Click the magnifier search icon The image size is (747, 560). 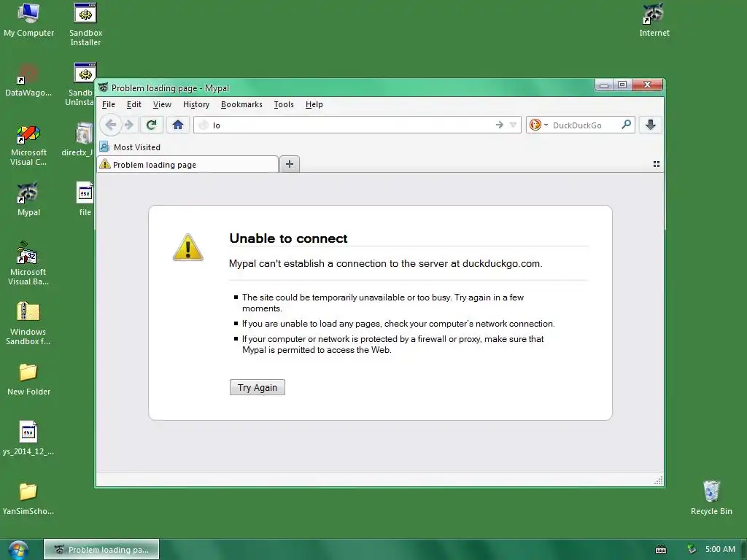point(627,125)
